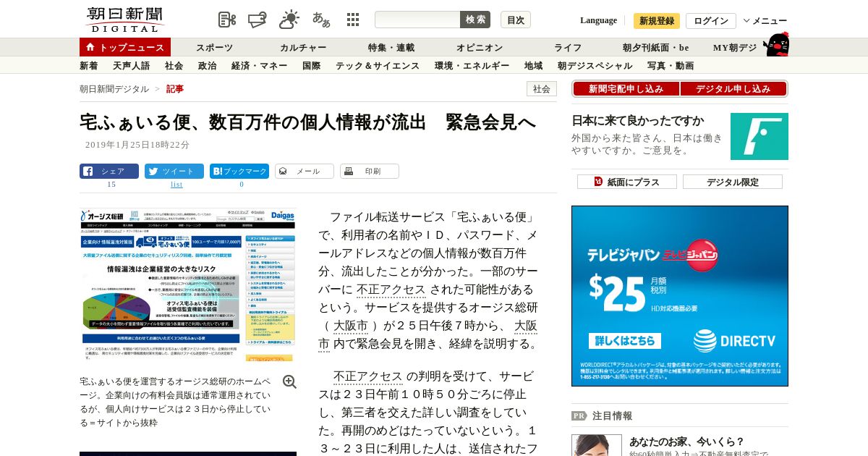Select 地域 in the sub menu
The image size is (868, 456).
[x=534, y=66]
